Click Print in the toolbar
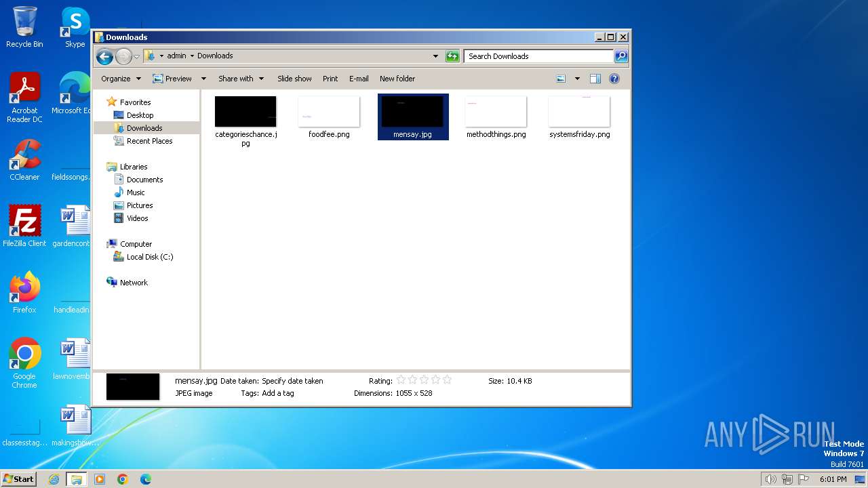Image resolution: width=868 pixels, height=488 pixels. pyautogui.click(x=330, y=79)
